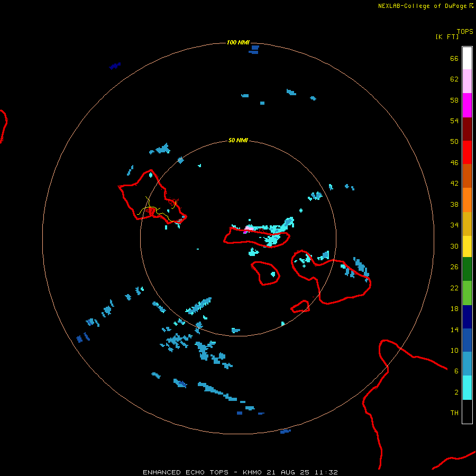
Task: Click the yellow road lines on Oahu
Action: click(x=155, y=209)
